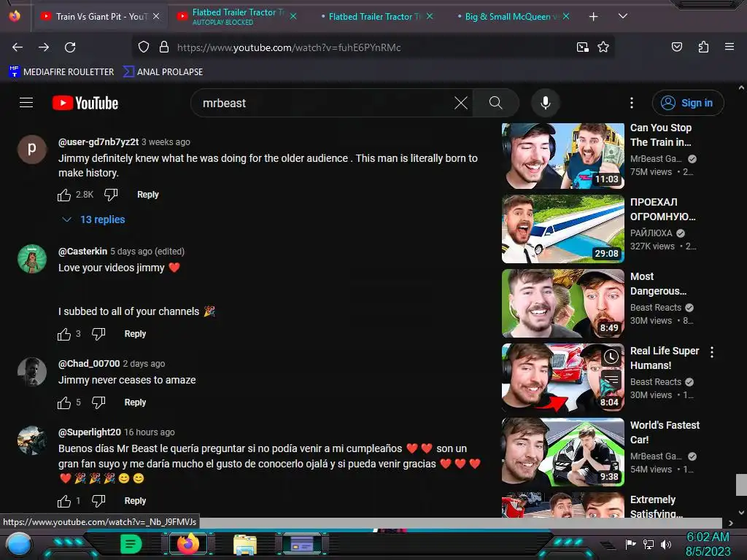The height and width of the screenshot is (560, 747).
Task: Like the comment by @Chad_00700
Action: pos(64,402)
